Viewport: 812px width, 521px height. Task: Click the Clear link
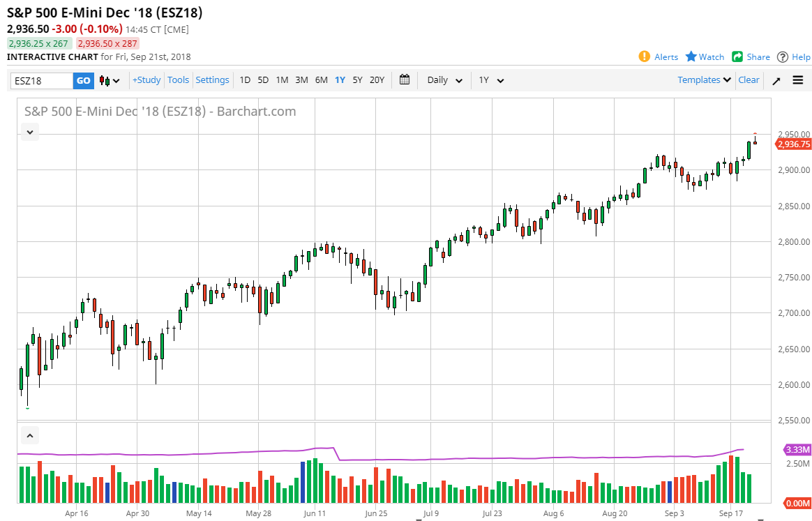coord(749,80)
